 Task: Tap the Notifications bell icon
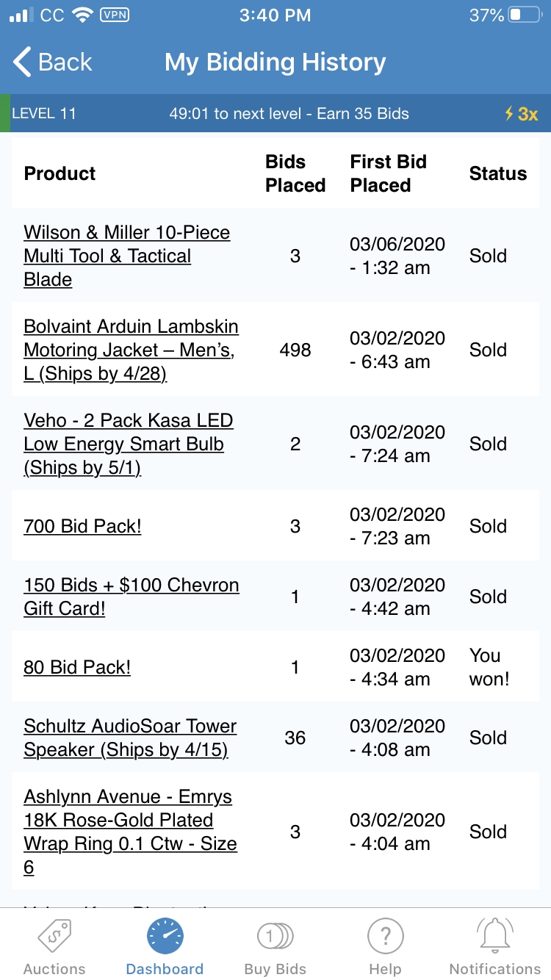pos(494,936)
